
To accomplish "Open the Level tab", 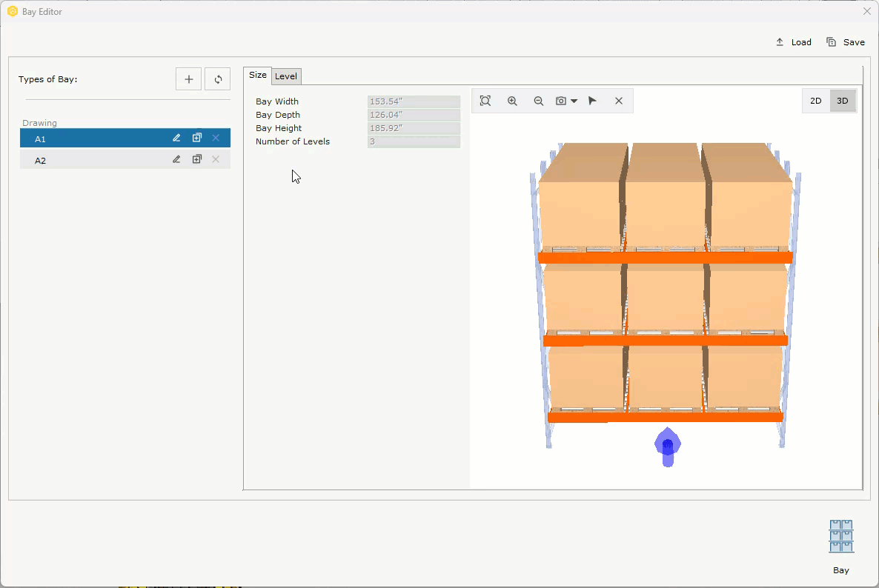I will tap(286, 76).
